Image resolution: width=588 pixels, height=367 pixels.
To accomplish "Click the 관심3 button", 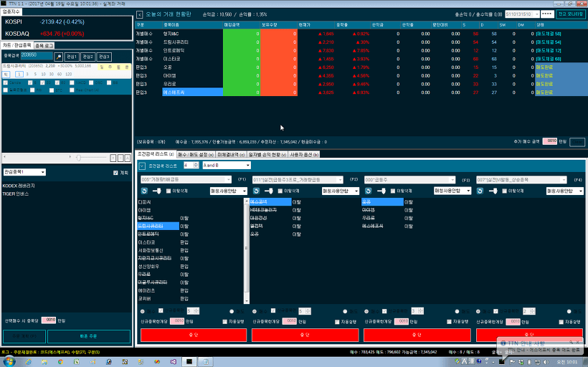I will coord(104,57).
